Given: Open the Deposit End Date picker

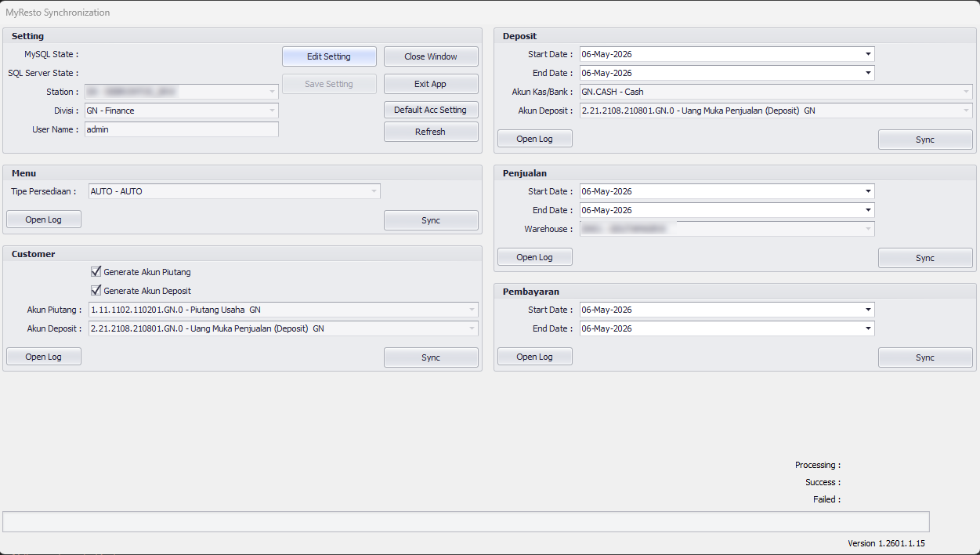Looking at the screenshot, I should (x=868, y=73).
